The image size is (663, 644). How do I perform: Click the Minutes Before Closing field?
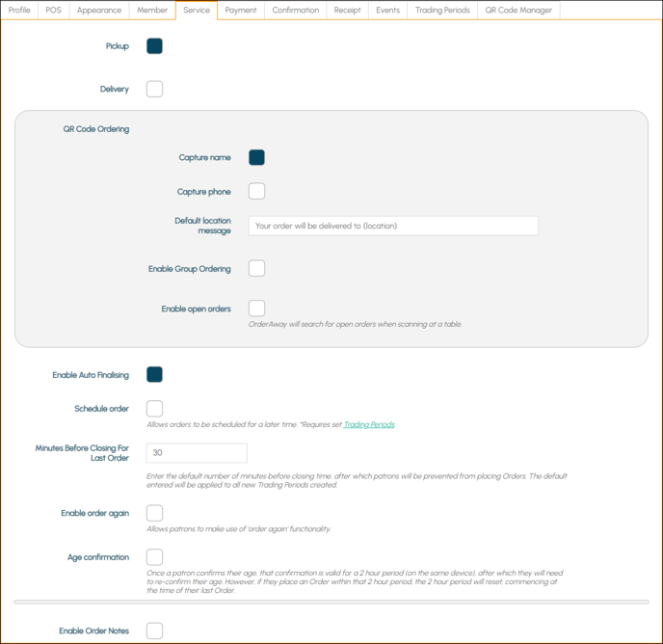click(197, 453)
